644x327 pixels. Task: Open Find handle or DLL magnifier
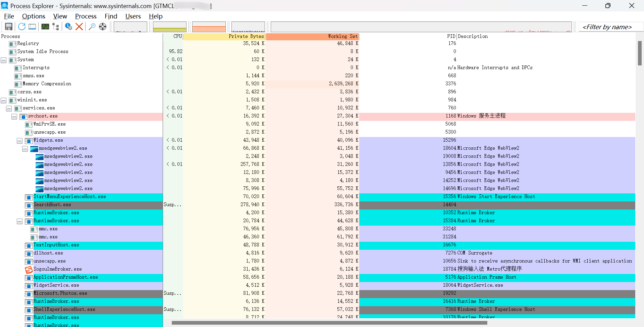92,27
